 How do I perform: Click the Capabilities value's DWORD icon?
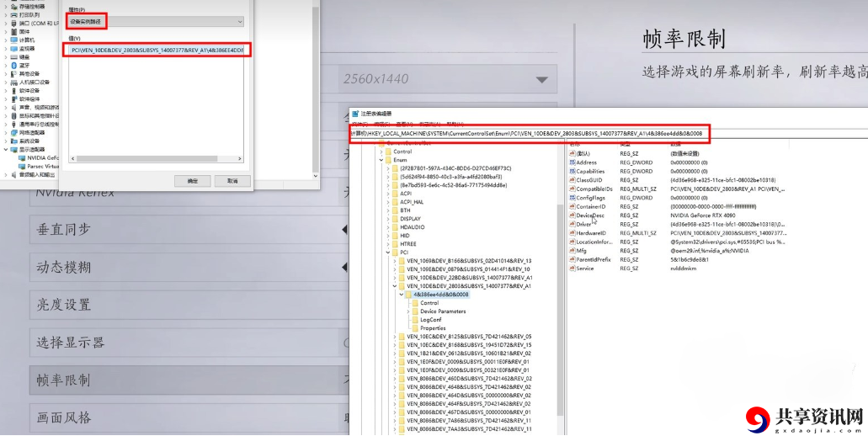click(x=572, y=172)
